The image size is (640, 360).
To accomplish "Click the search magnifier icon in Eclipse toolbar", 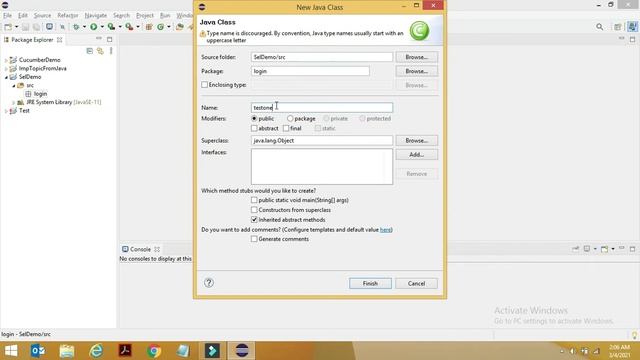I will click(599, 27).
